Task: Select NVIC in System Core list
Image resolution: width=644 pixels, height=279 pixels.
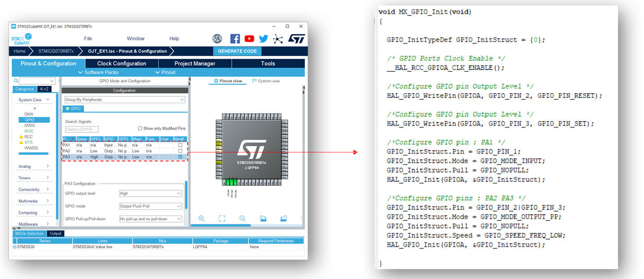Action: coord(29,131)
